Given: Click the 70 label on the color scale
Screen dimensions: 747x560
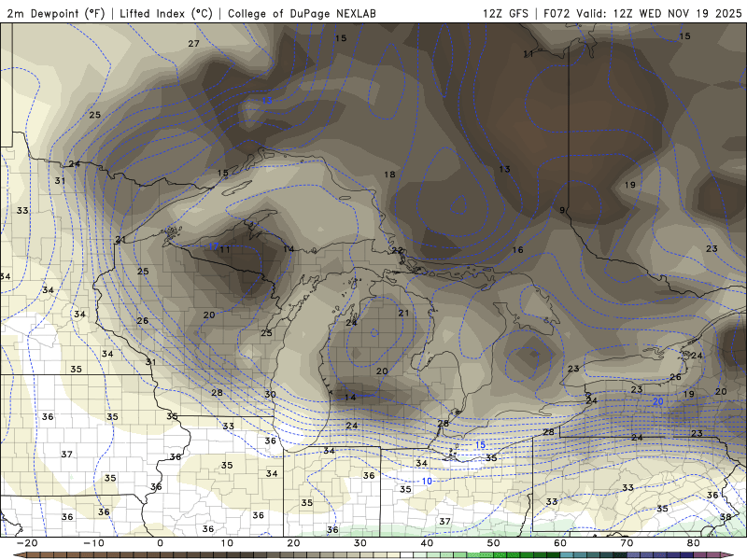Looking at the screenshot, I should pos(627,543).
